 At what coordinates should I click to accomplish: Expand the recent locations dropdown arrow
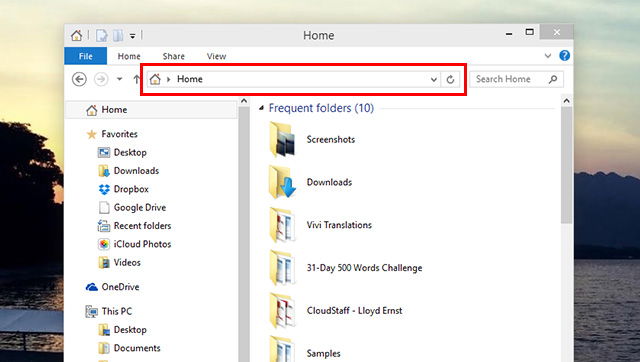(119, 79)
